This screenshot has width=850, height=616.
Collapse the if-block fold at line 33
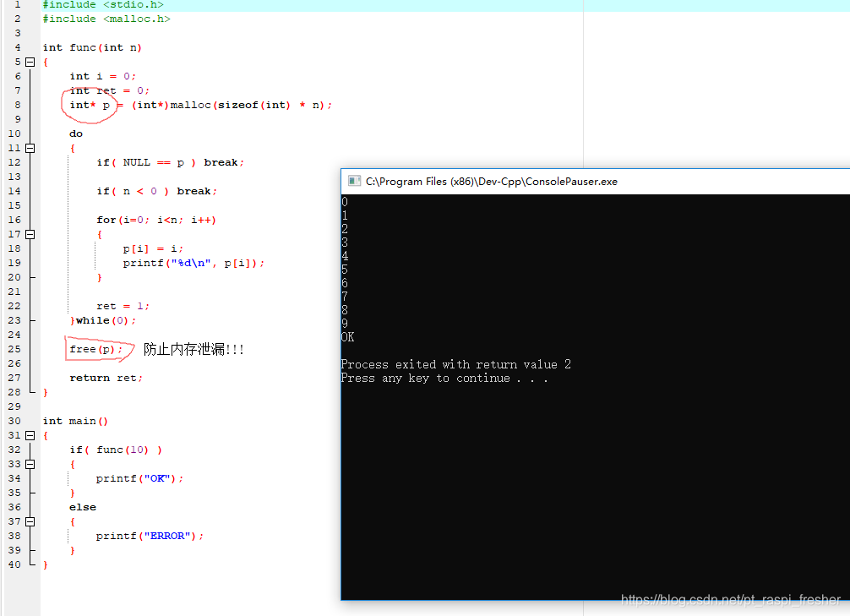pyautogui.click(x=30, y=464)
